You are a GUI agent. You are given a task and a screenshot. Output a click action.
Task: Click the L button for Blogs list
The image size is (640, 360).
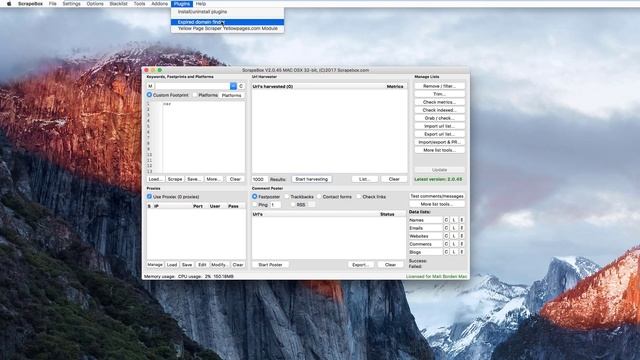click(454, 252)
